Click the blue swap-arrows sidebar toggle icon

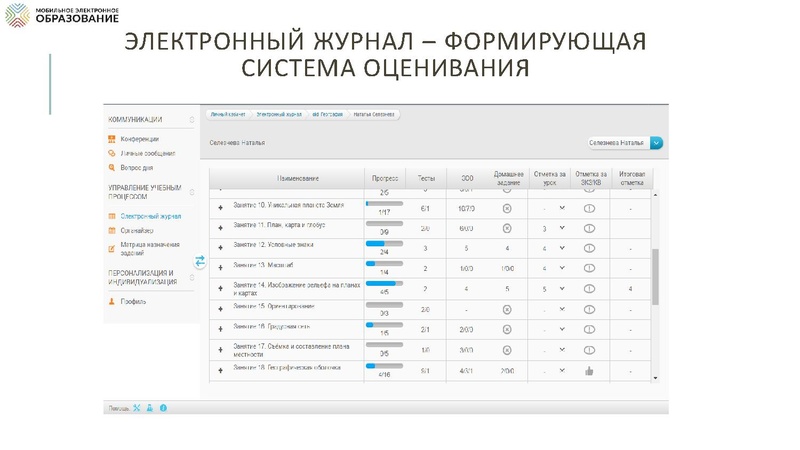pyautogui.click(x=199, y=261)
